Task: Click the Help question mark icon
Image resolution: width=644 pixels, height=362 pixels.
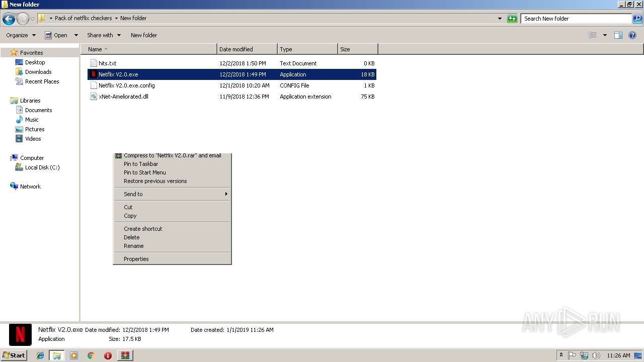Action: point(633,35)
